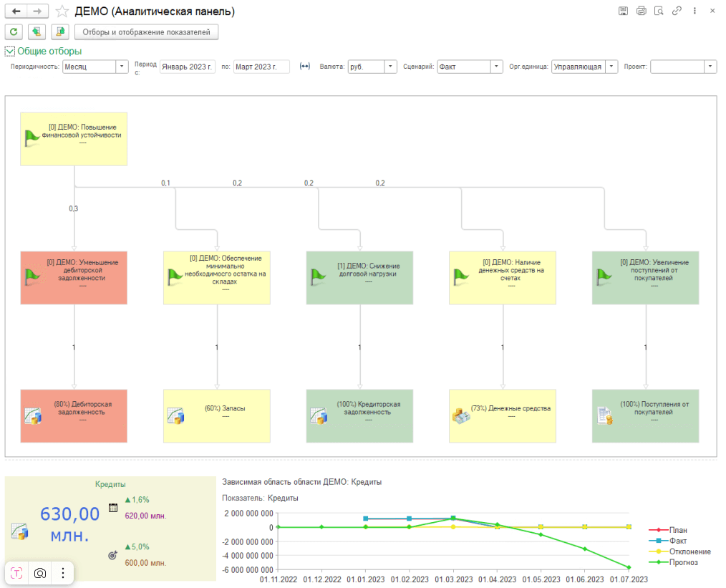Viewport: 726px width, 588px height.
Task: Expand the Валюта dropdown list
Action: pos(390,67)
